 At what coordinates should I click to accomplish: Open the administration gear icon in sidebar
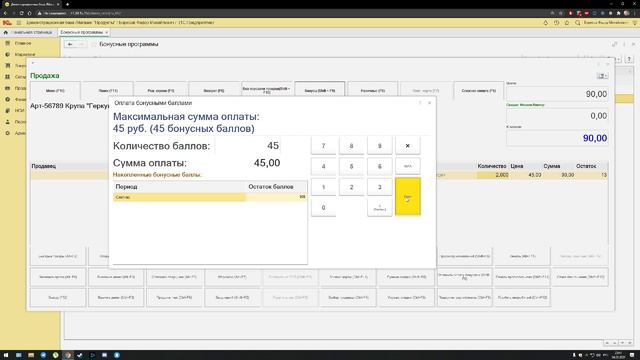(x=7, y=133)
